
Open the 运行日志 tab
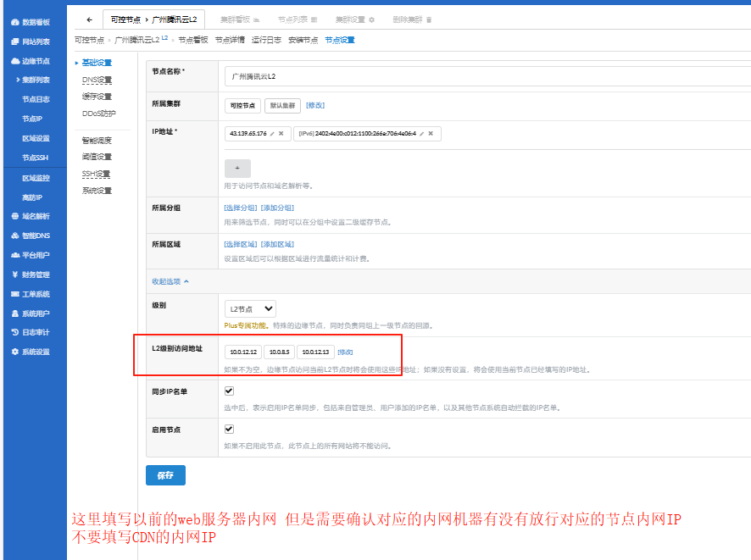point(266,38)
